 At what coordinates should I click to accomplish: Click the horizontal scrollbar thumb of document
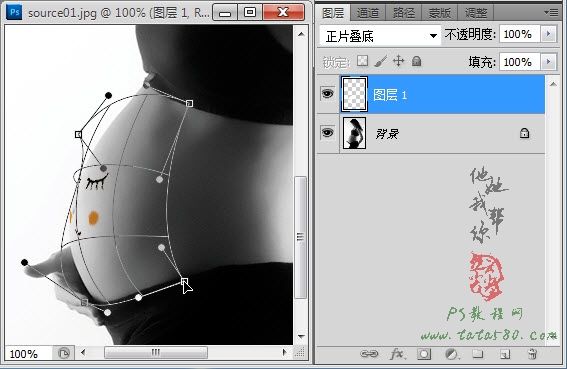click(156, 352)
